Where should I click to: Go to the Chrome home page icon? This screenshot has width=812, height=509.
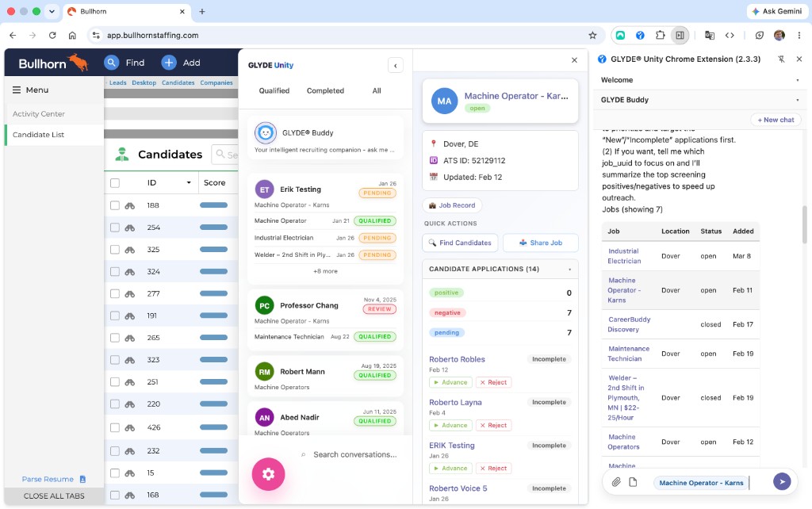[x=72, y=35]
